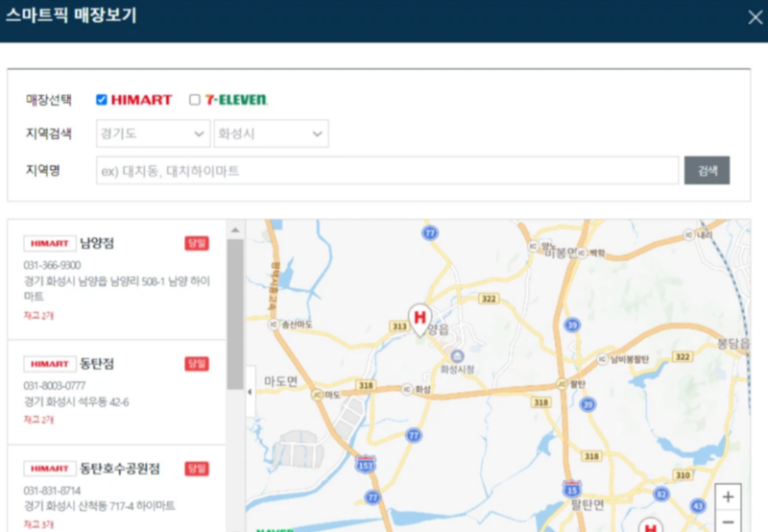Select the 남양점 store name
Viewport: 768px width, 532px height.
pos(97,244)
